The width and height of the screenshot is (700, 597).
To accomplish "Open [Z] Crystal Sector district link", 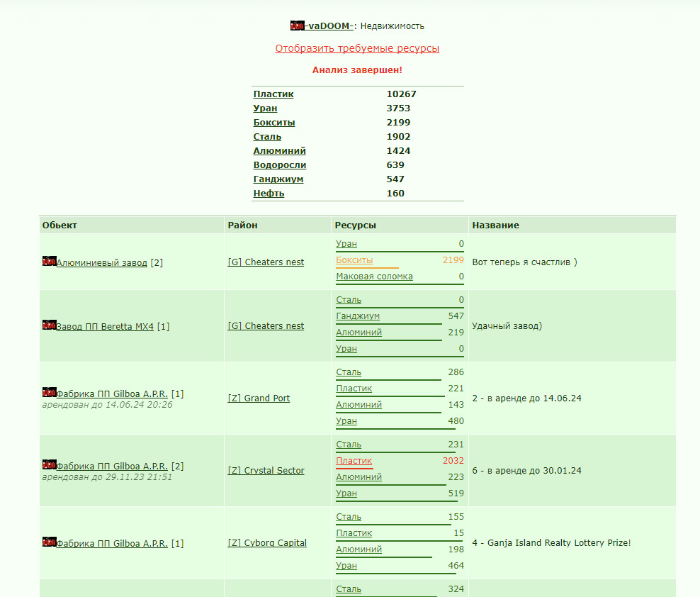I will click(x=266, y=471).
